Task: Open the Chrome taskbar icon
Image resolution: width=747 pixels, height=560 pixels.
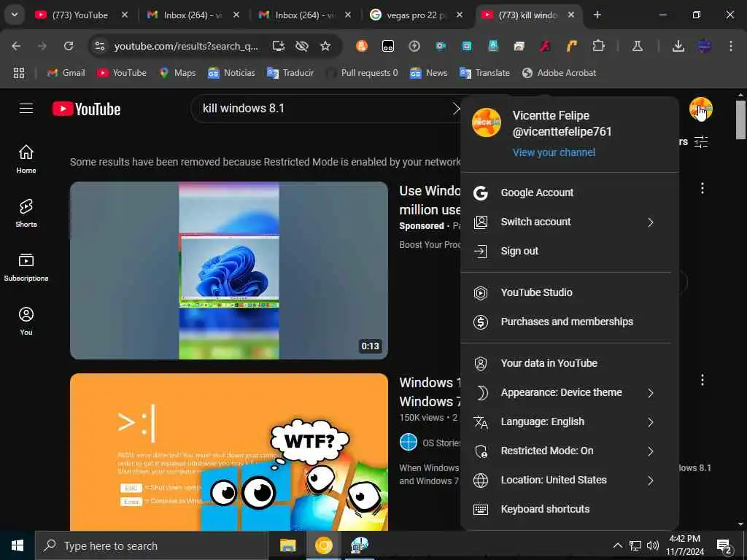Action: 323,545
